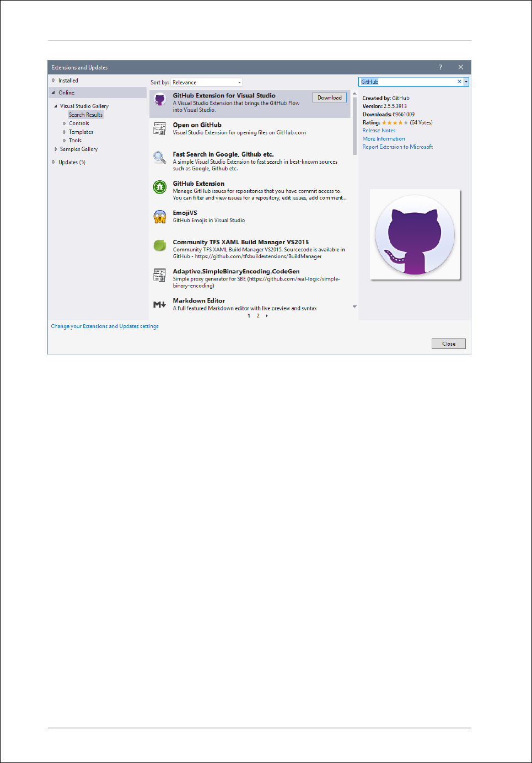
Task: Open the search box history dropdown arrow
Action: point(466,82)
